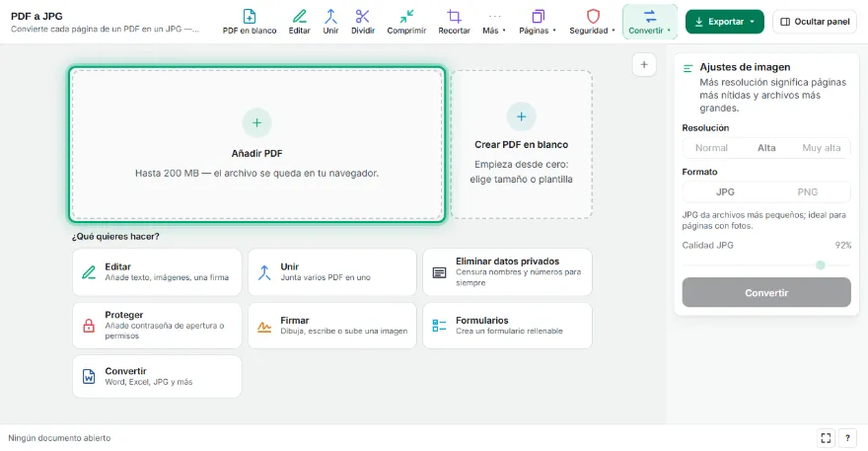Image resolution: width=868 pixels, height=451 pixels.
Task: Toggle fullscreen with the bottom-bar icon
Action: click(x=826, y=438)
